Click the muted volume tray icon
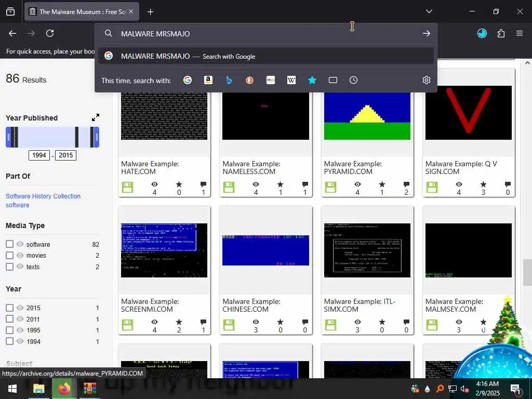Viewport: 532px width, 399px height. [464, 389]
